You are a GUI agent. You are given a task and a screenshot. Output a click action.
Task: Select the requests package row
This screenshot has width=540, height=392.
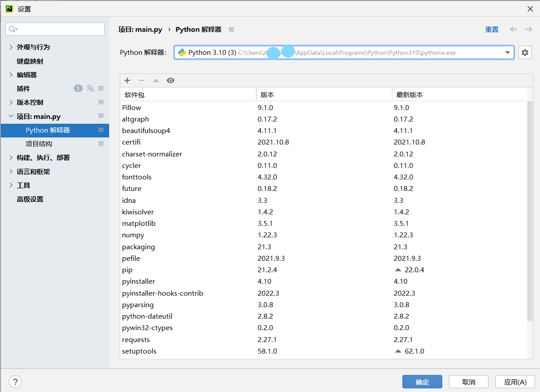pos(323,339)
